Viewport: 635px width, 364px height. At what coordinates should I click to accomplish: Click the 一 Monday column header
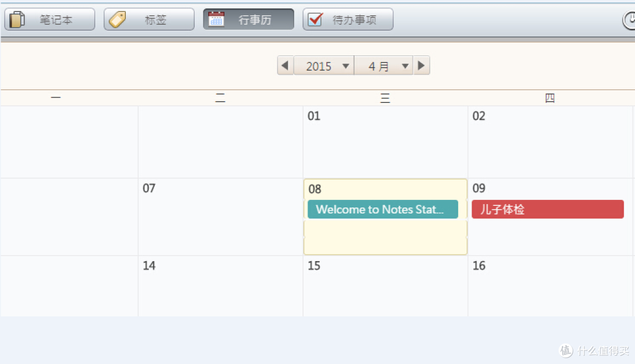(x=56, y=98)
